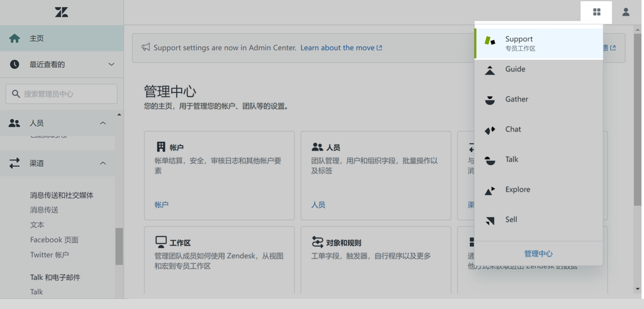Click the 对象和规则 card icon

coord(317,241)
